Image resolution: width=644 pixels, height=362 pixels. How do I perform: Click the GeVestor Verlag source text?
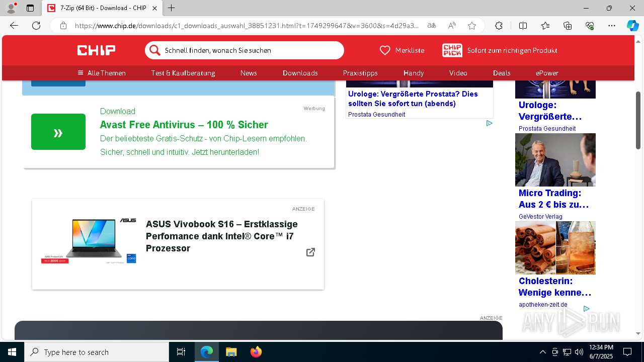tap(540, 217)
